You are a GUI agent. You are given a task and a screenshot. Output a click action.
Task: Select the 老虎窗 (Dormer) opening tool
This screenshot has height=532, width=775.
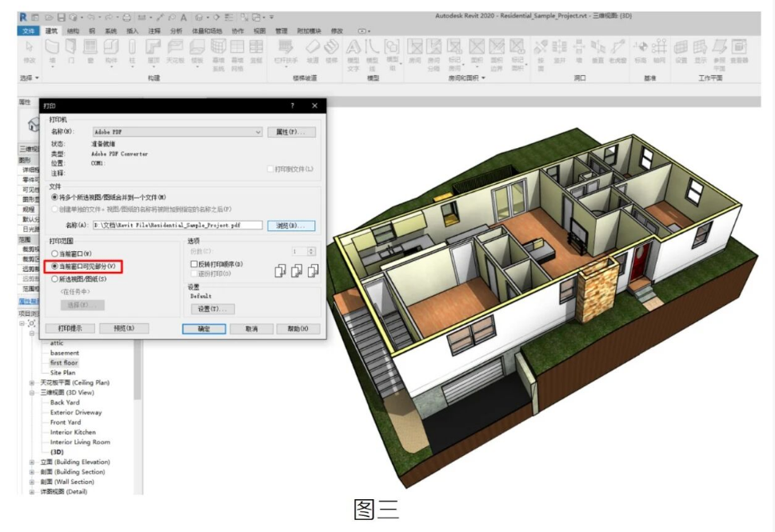coord(617,51)
